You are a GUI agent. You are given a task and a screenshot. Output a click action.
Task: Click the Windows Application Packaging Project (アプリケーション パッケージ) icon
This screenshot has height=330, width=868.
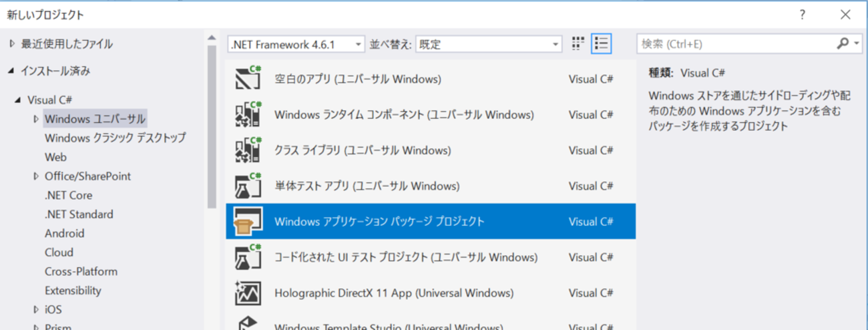click(248, 221)
